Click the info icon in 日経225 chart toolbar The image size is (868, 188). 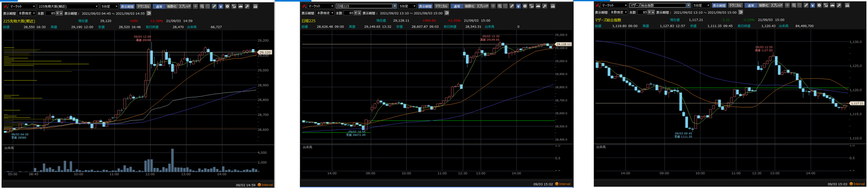(x=525, y=6)
